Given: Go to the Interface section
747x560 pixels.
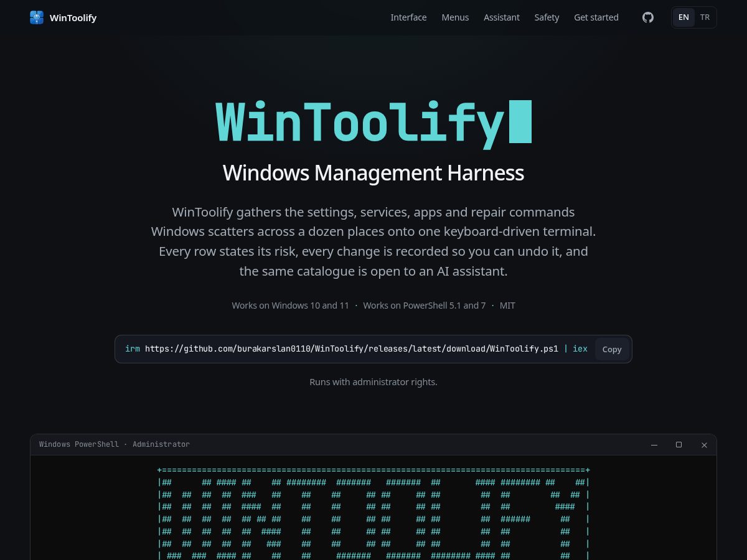Looking at the screenshot, I should 408,17.
